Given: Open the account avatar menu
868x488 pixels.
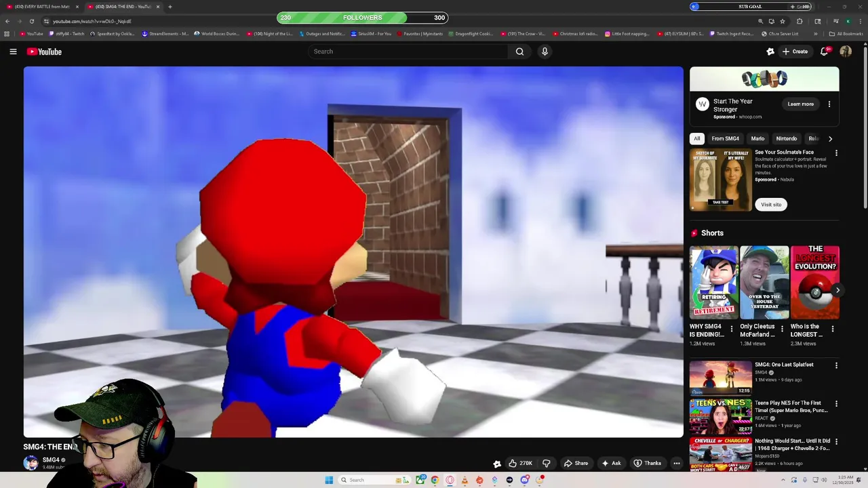Looking at the screenshot, I should pyautogui.click(x=846, y=52).
